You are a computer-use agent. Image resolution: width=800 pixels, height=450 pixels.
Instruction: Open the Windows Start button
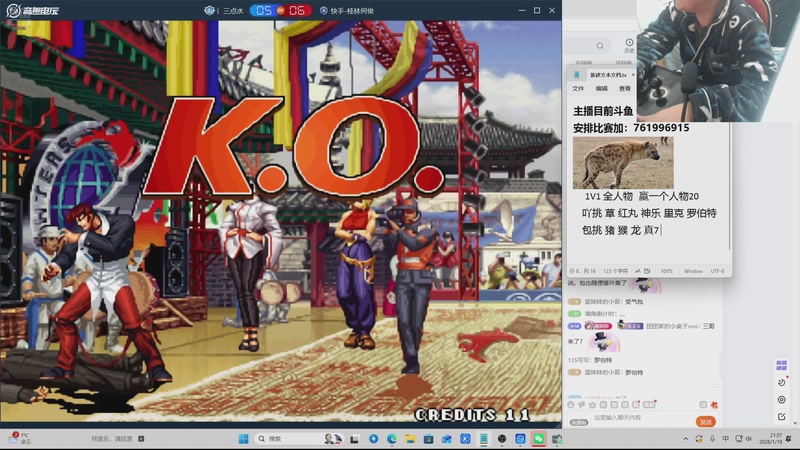(x=243, y=439)
